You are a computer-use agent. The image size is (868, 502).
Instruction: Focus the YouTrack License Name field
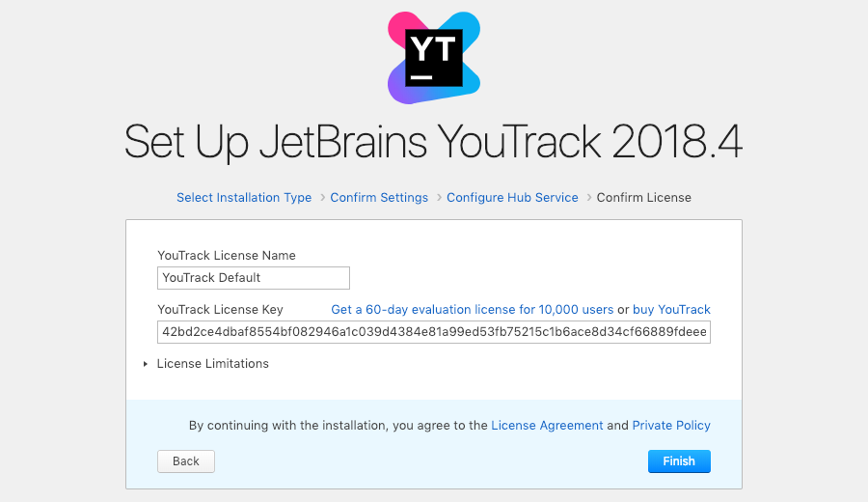[254, 278]
